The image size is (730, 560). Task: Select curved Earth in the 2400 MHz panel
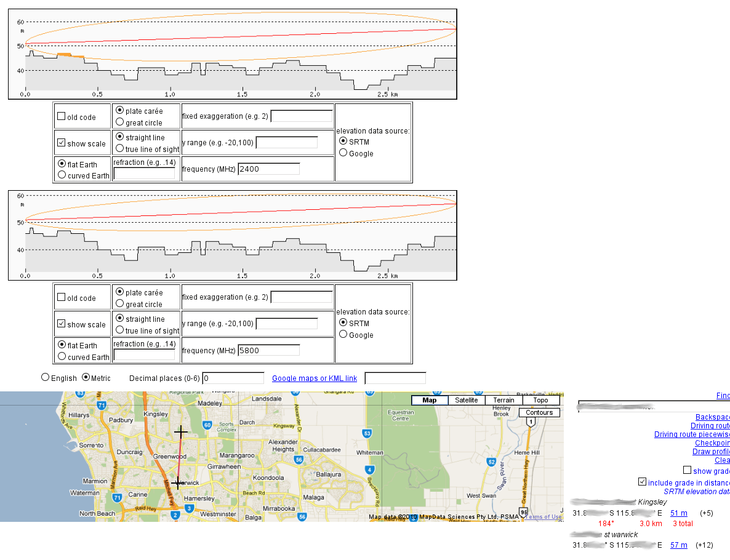[62, 175]
